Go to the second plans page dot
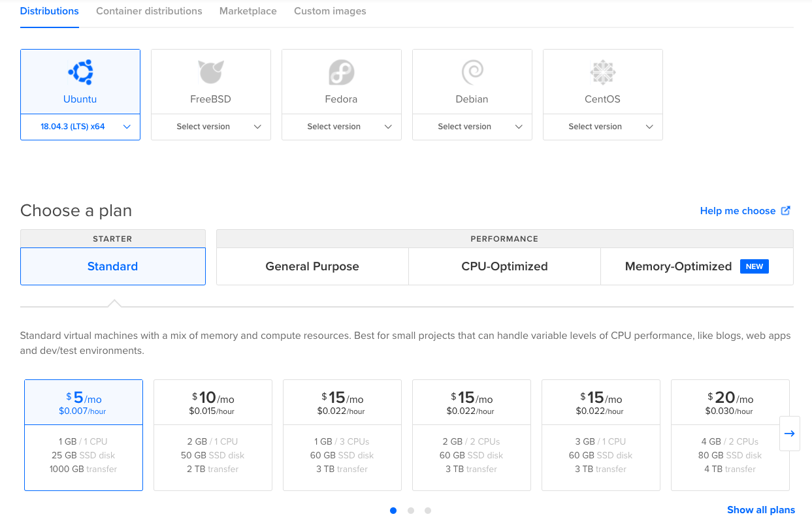Screen dimensions: 812x523 (x=410, y=511)
